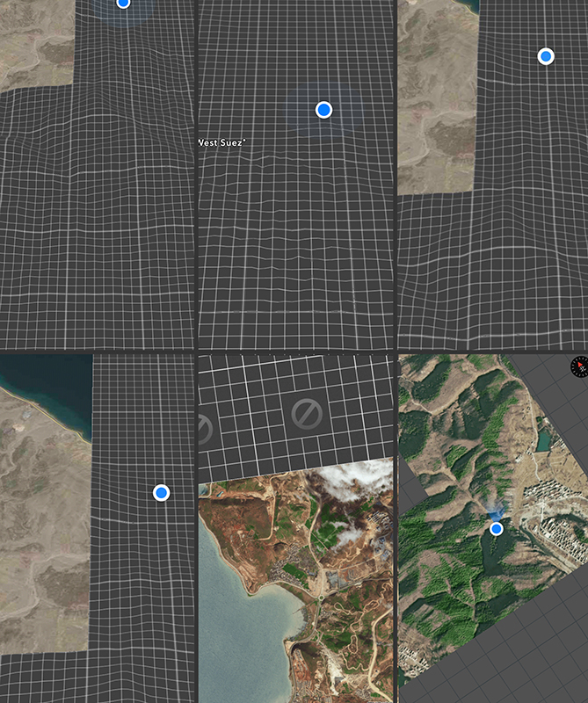
Task: Tap the blue location dot beside the dark lake shoreline panel
Action: (x=162, y=493)
